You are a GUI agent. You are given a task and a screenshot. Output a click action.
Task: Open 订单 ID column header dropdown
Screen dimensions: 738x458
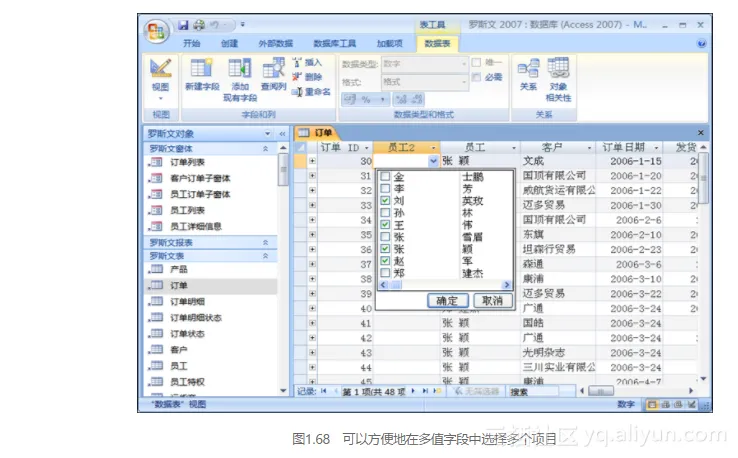click(367, 148)
